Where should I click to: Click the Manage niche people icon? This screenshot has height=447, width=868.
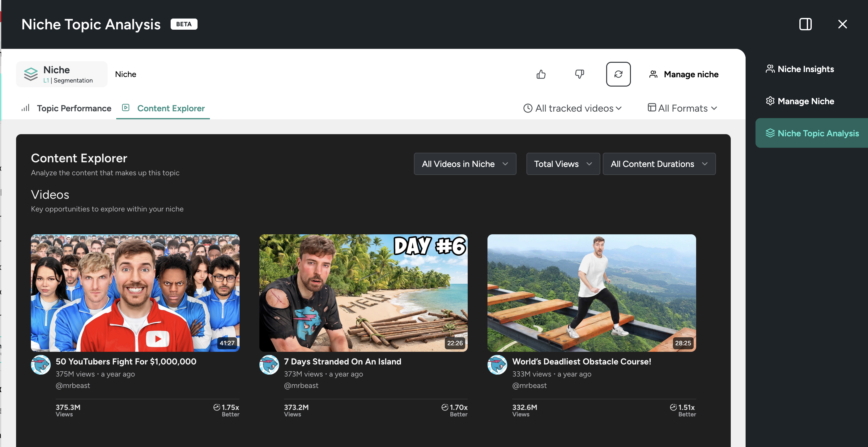click(653, 74)
